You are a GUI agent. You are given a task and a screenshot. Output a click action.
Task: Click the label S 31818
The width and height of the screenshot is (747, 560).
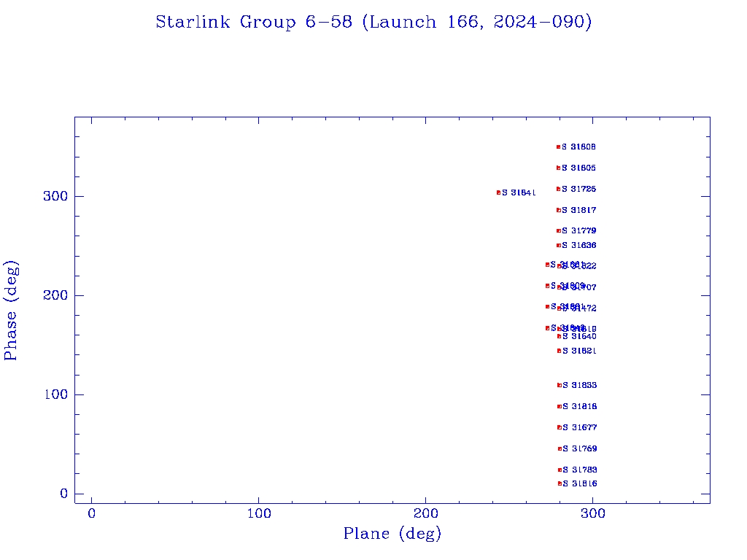[580, 406]
